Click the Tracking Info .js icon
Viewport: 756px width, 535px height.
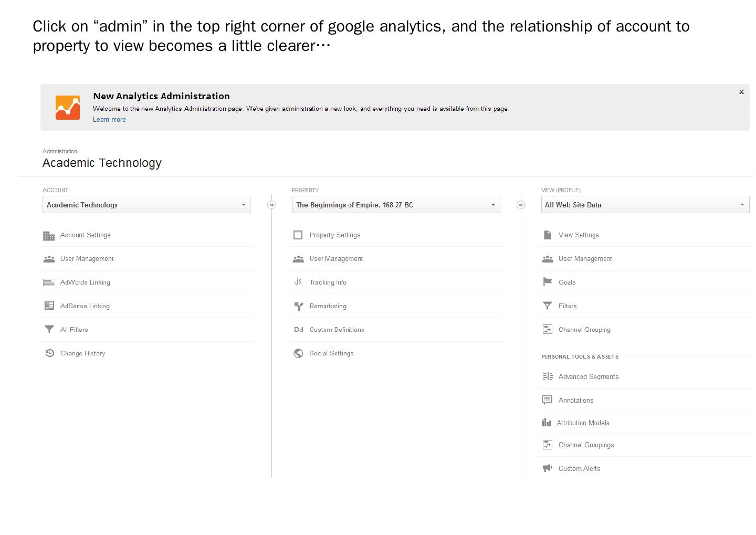pos(298,282)
